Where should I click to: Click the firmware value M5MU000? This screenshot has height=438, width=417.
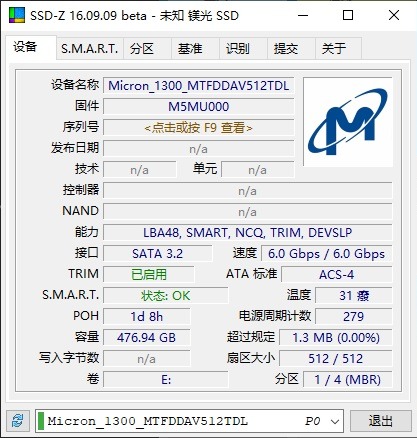tap(199, 107)
